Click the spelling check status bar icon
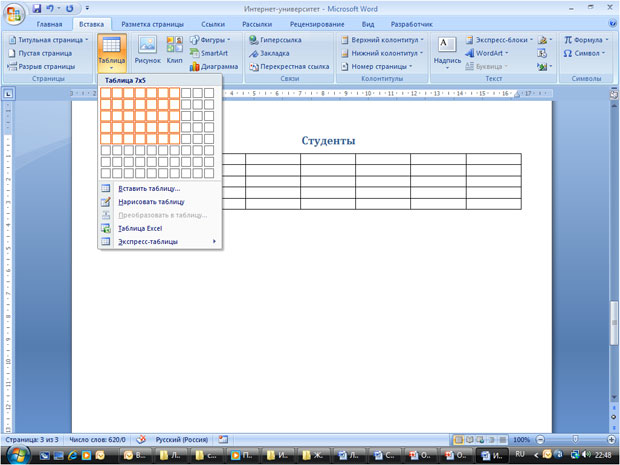The height and width of the screenshot is (465, 620). point(141,439)
